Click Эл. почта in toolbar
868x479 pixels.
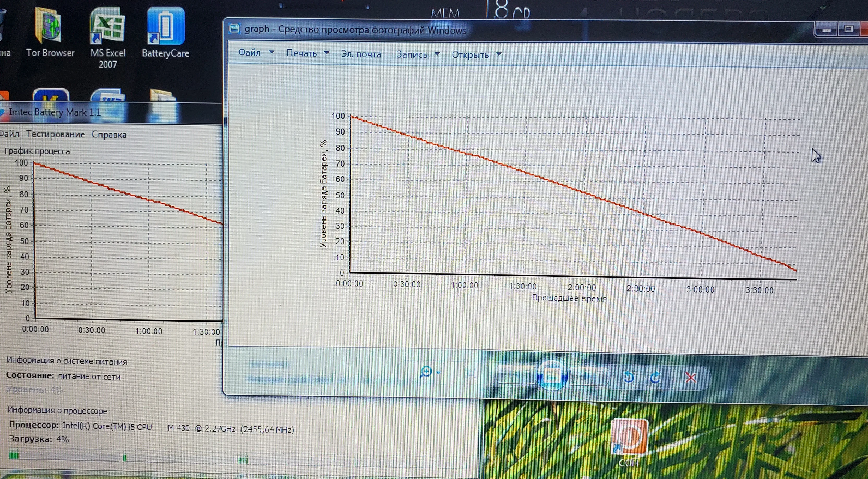point(361,54)
